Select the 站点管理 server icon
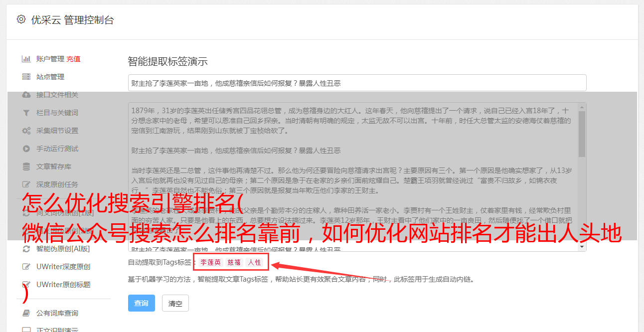Image resolution: width=644 pixels, height=332 pixels. tap(26, 77)
